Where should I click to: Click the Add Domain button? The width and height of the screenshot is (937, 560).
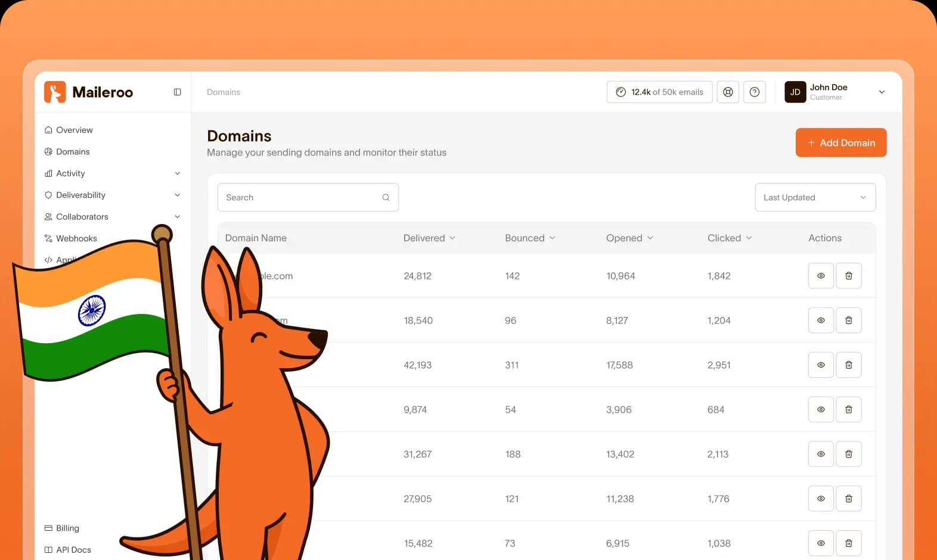(841, 142)
